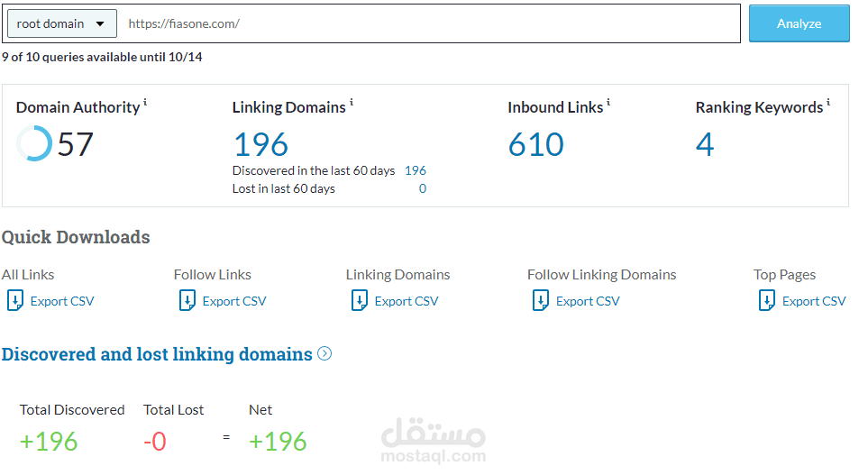Export Top Pages as CSV
This screenshot has width=868, height=475.
814,301
